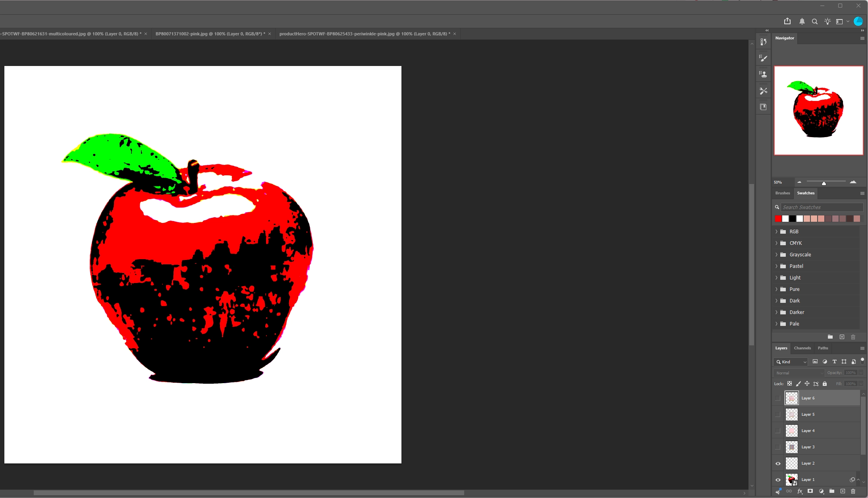868x498 pixels.
Task: Click the Navigator zoom slider handle
Action: (824, 183)
